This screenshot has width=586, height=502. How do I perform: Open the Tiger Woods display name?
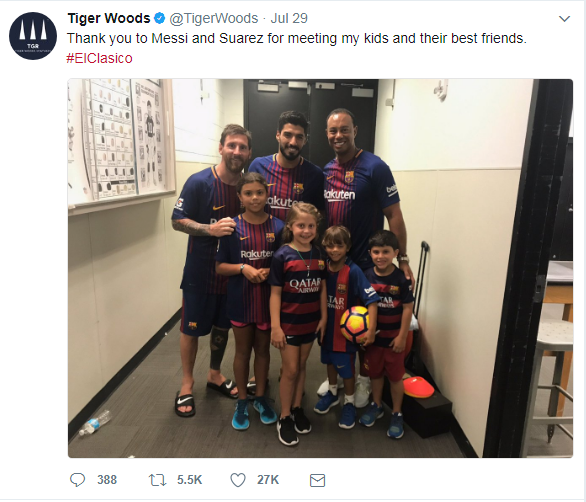[x=109, y=18]
